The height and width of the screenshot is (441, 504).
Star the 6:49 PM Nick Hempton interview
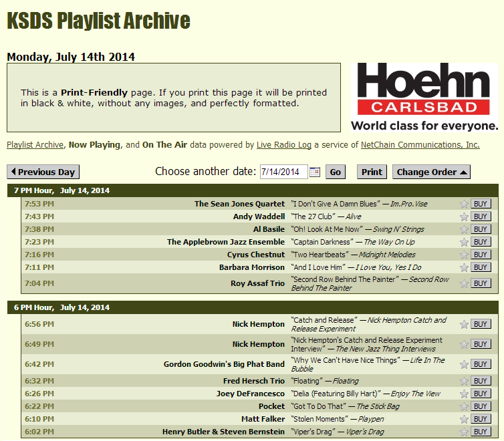click(x=464, y=344)
